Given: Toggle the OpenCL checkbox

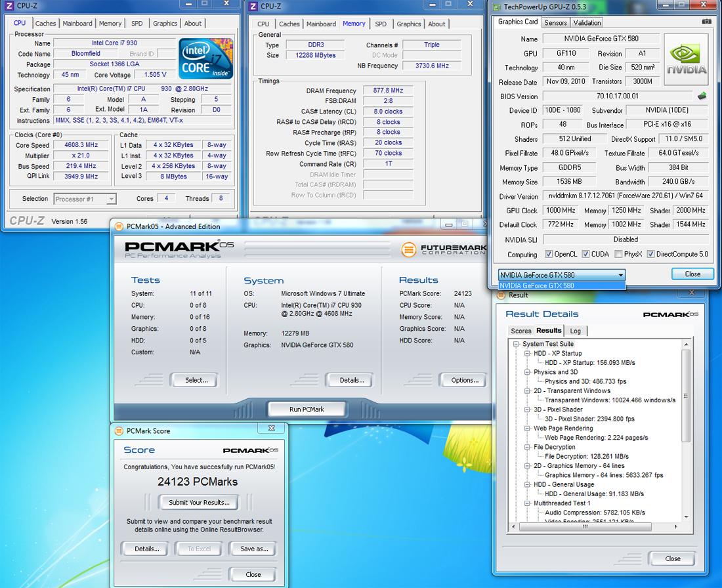Looking at the screenshot, I should pos(549,254).
